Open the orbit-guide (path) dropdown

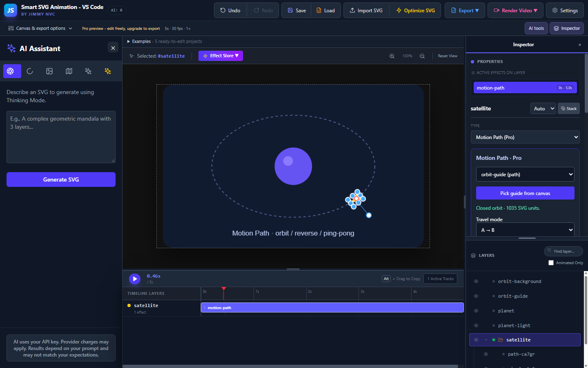coord(525,174)
